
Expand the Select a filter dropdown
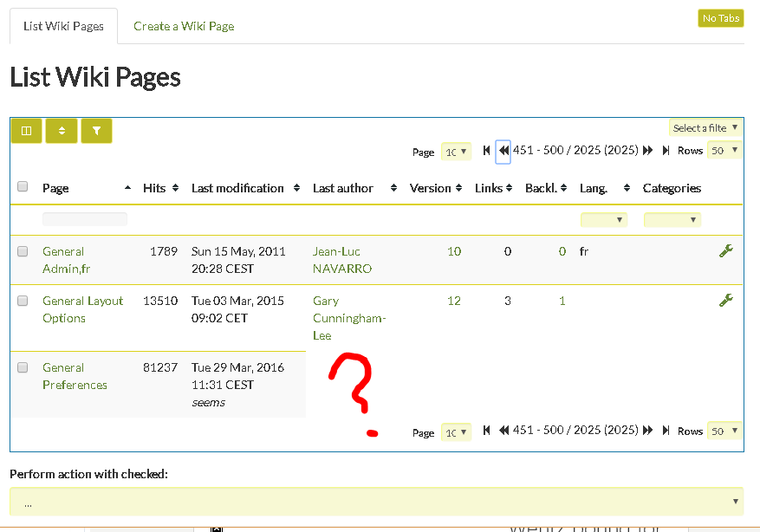point(705,128)
